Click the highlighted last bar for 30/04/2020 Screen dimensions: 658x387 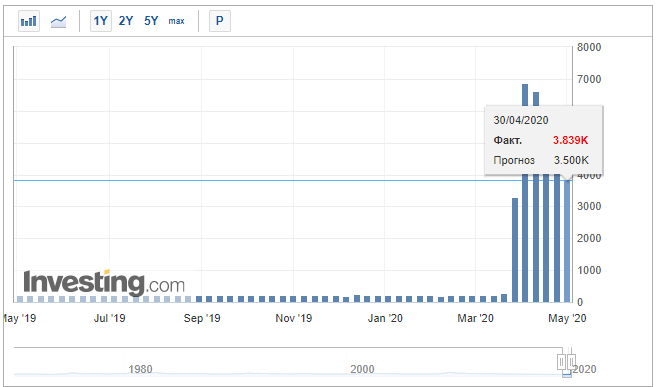pos(567,241)
